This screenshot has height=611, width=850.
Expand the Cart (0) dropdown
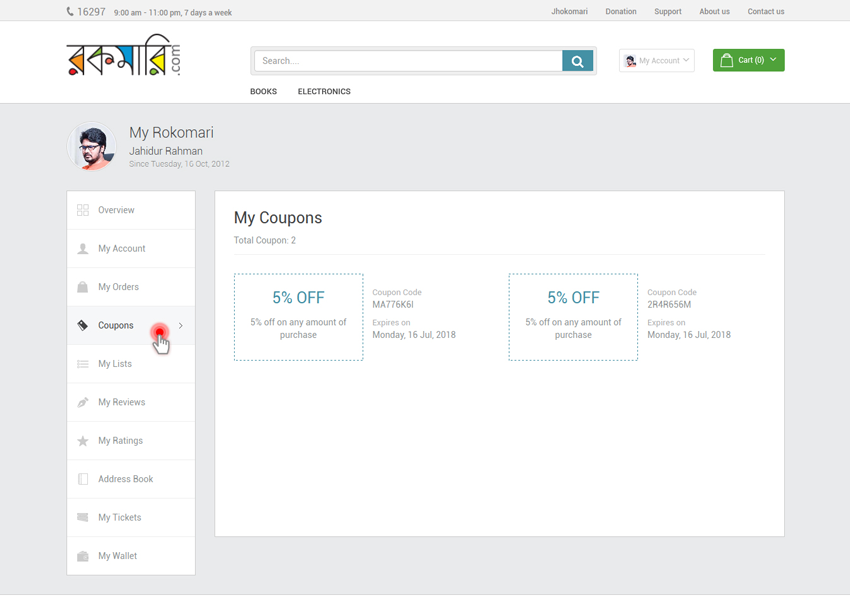pyautogui.click(x=748, y=60)
